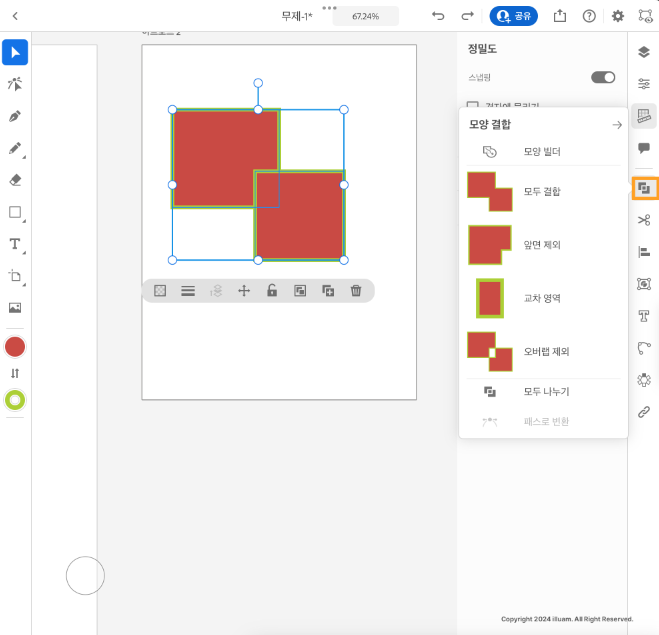Click move arrows icon in floating toolbar
659x635 pixels.
[244, 290]
